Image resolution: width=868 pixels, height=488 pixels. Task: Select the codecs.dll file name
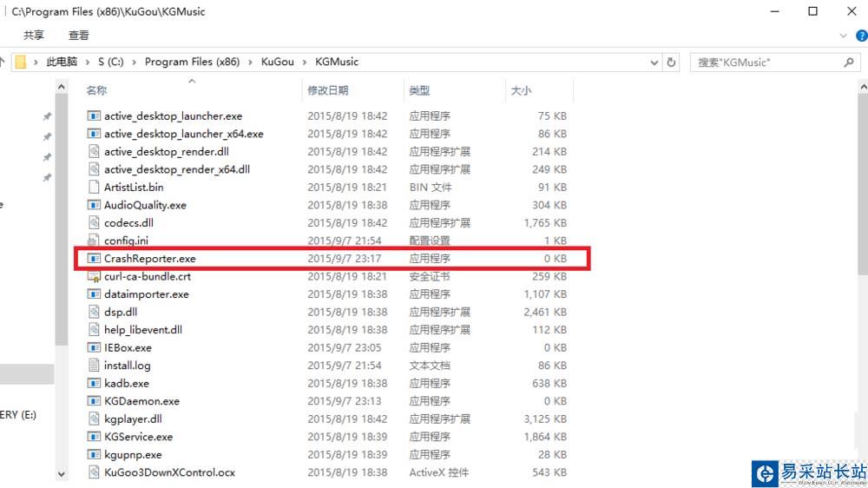point(129,222)
